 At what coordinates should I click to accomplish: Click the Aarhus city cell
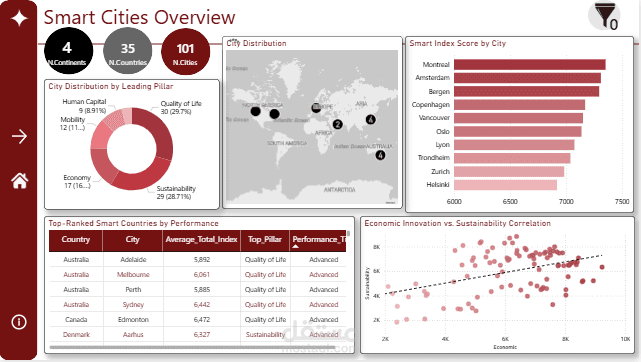point(133,335)
